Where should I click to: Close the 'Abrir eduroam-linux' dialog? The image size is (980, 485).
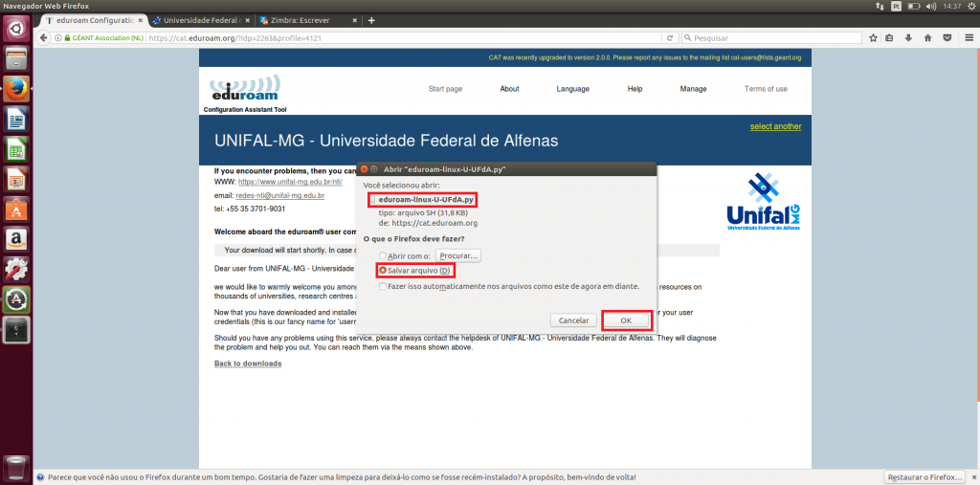pos(365,168)
